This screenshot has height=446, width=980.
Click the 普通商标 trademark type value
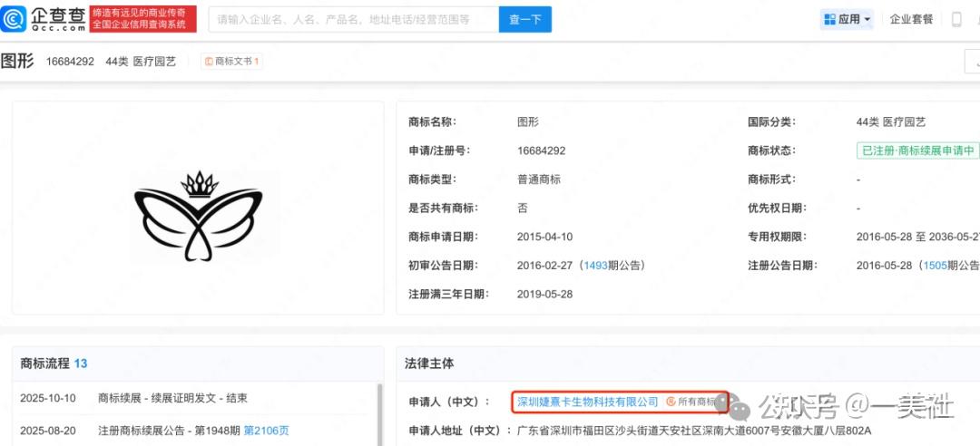click(x=539, y=179)
